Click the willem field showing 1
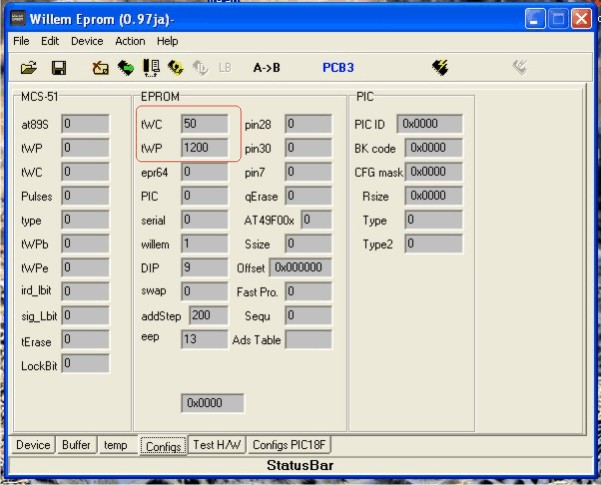 pyautogui.click(x=204, y=243)
